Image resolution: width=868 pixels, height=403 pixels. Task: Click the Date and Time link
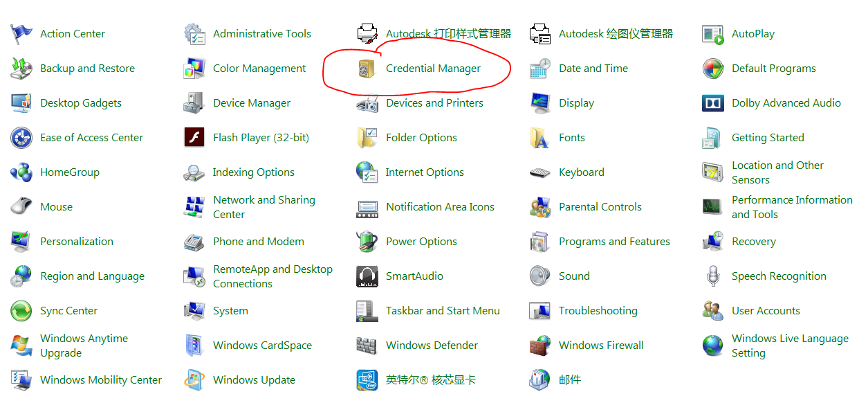(593, 69)
